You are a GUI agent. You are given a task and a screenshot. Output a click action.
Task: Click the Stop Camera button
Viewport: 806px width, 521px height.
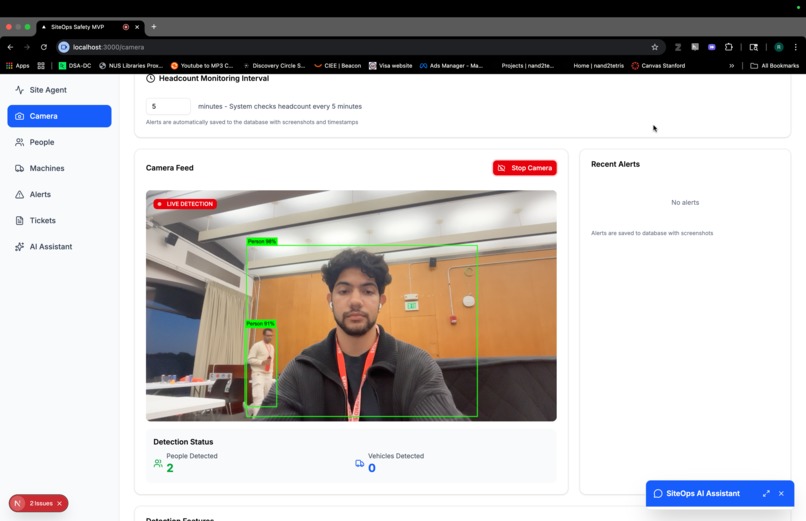(524, 168)
